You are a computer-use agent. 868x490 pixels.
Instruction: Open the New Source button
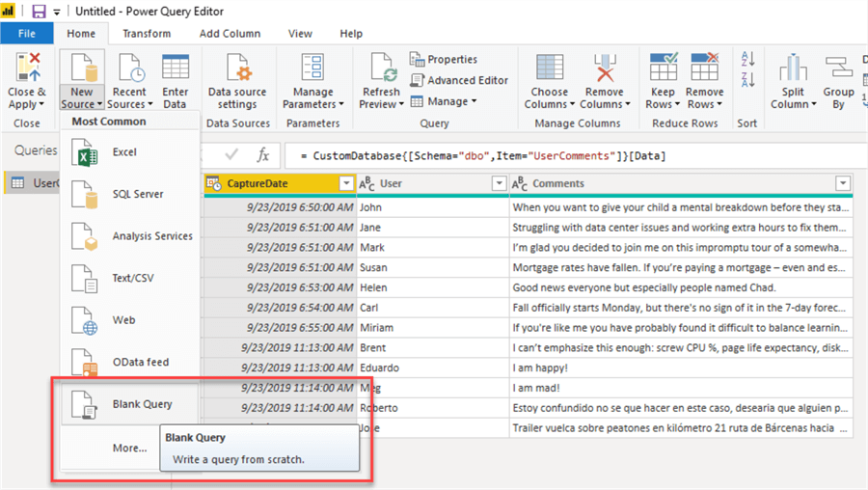click(82, 81)
